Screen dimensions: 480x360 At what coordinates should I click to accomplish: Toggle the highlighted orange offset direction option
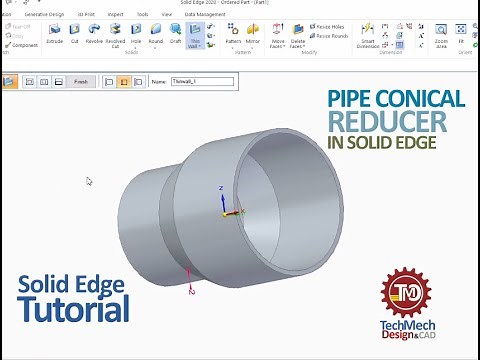click(124, 82)
